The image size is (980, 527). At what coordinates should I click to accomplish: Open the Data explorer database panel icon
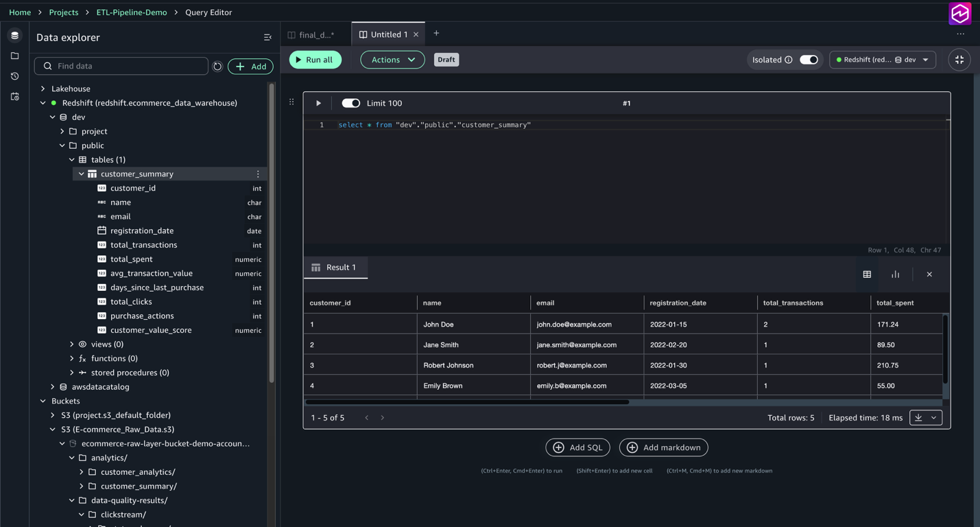point(15,35)
